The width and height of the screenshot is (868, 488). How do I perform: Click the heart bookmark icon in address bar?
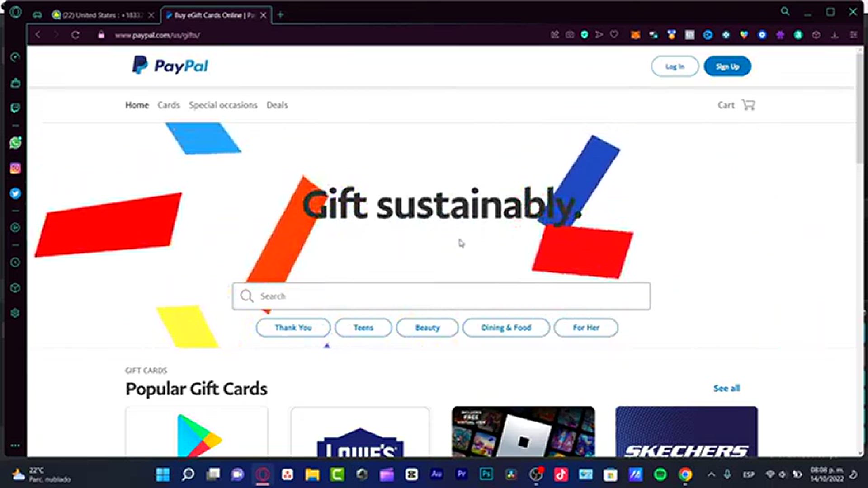coord(614,34)
